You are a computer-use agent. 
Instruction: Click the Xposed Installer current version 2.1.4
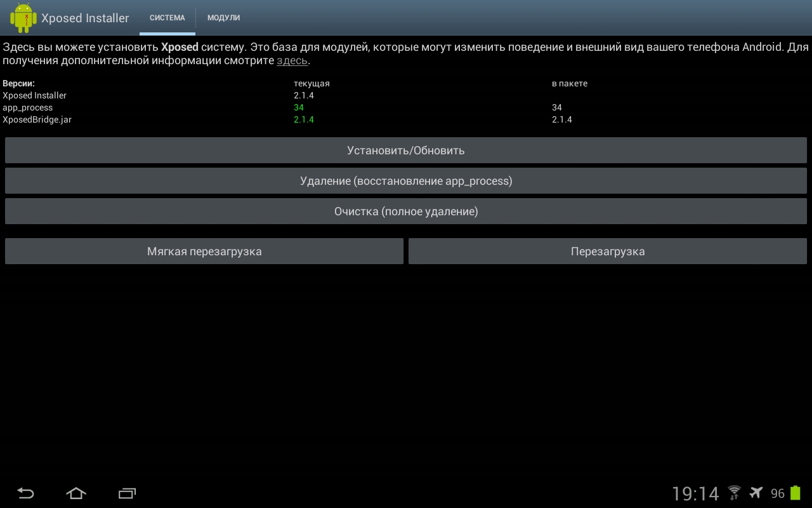[304, 95]
